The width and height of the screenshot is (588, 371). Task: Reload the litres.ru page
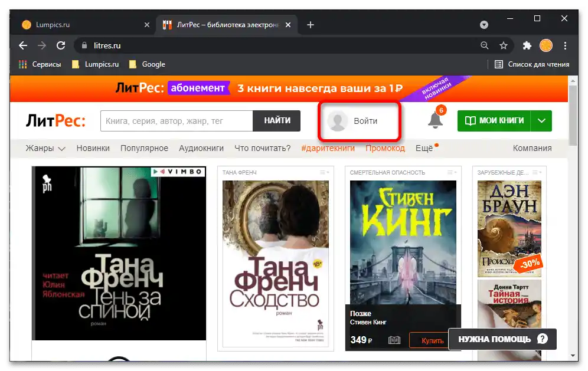61,46
